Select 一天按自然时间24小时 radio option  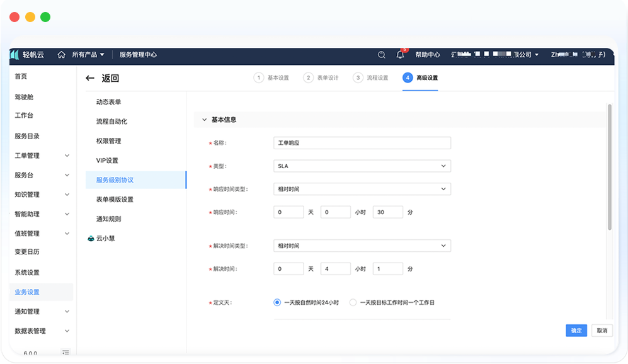point(277,302)
